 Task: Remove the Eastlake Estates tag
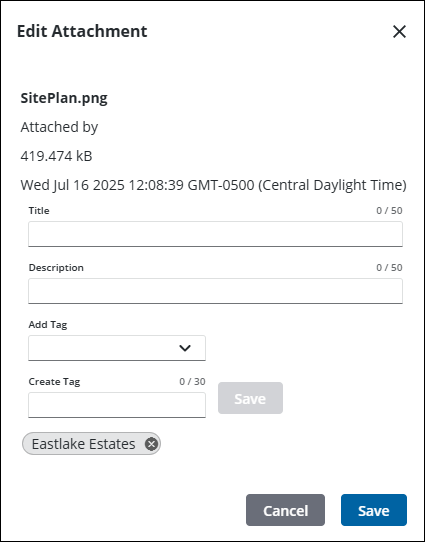point(151,444)
